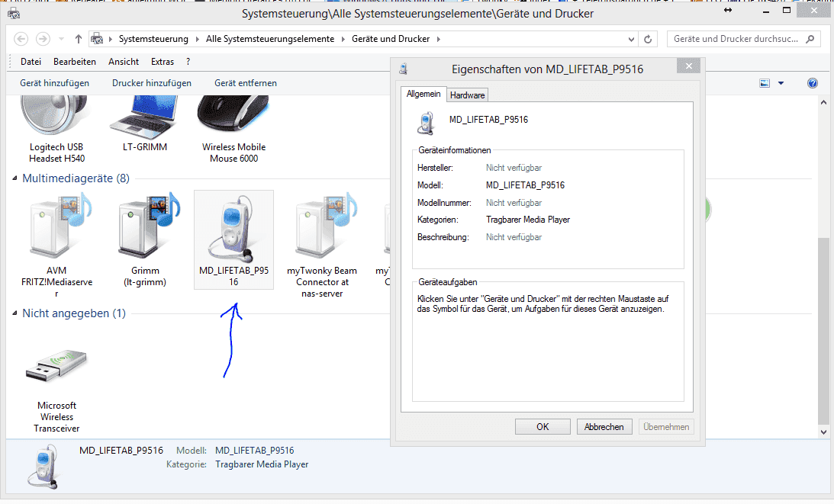Image resolution: width=834 pixels, height=504 pixels.
Task: Click the properties dialog title icon
Action: (x=403, y=69)
